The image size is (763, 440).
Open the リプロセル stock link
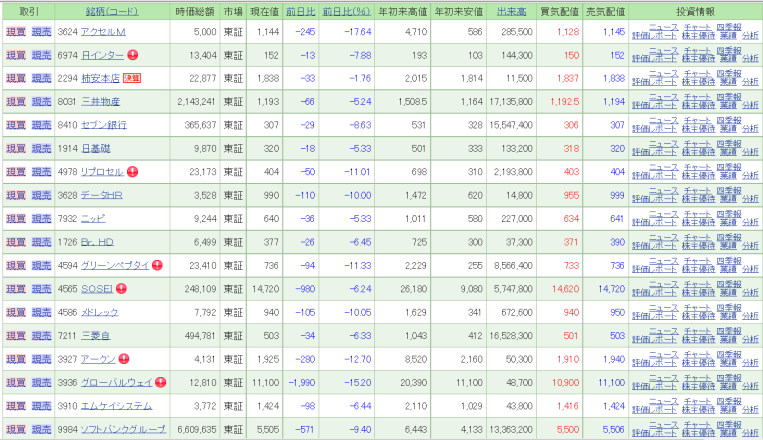(x=102, y=172)
